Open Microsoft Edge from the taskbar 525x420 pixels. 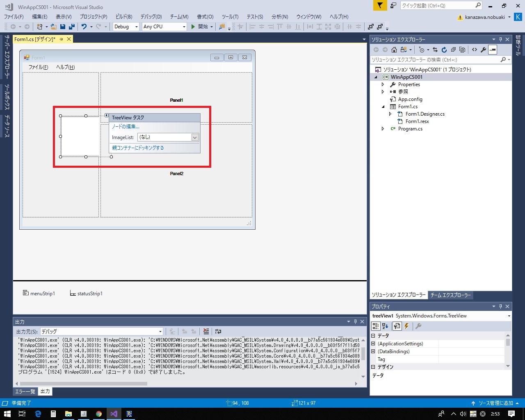tap(38, 414)
